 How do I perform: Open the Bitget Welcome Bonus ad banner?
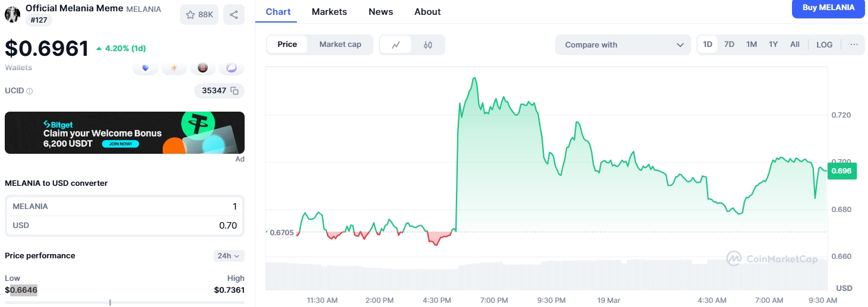pyautogui.click(x=125, y=132)
